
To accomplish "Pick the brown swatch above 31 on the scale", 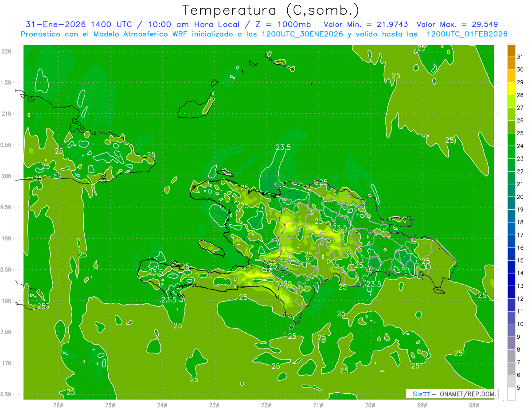I will [511, 51].
